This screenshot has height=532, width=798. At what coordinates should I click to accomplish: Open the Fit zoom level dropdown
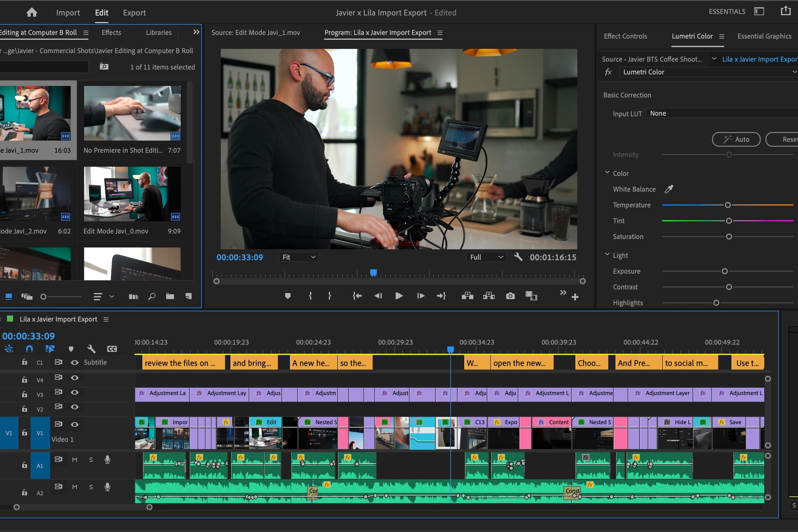pyautogui.click(x=298, y=257)
